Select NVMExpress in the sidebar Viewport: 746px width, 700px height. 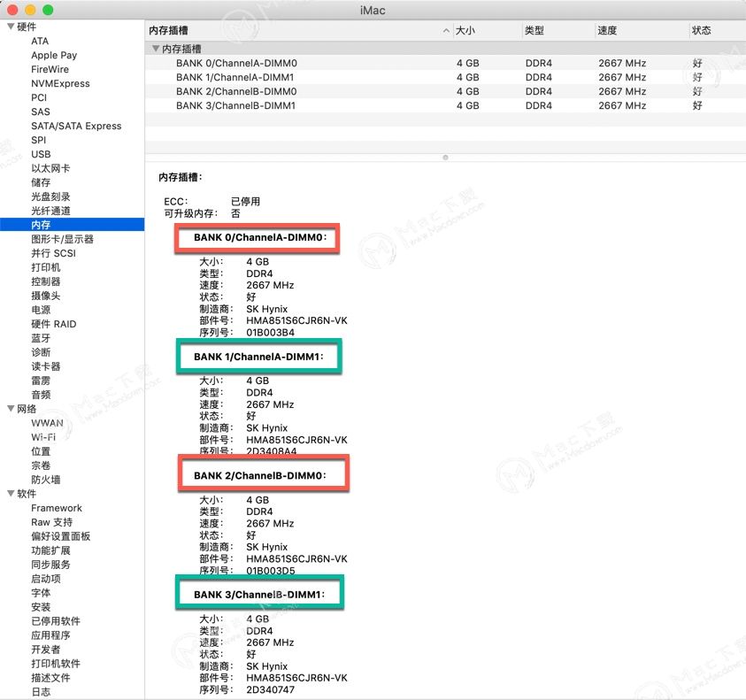60,83
